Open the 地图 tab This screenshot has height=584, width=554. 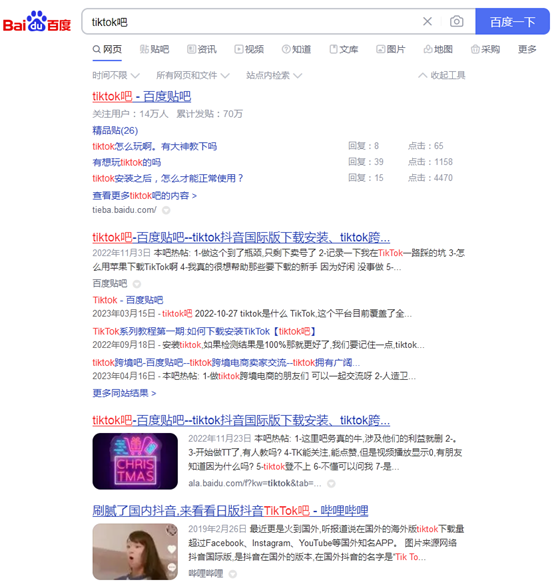coord(438,49)
